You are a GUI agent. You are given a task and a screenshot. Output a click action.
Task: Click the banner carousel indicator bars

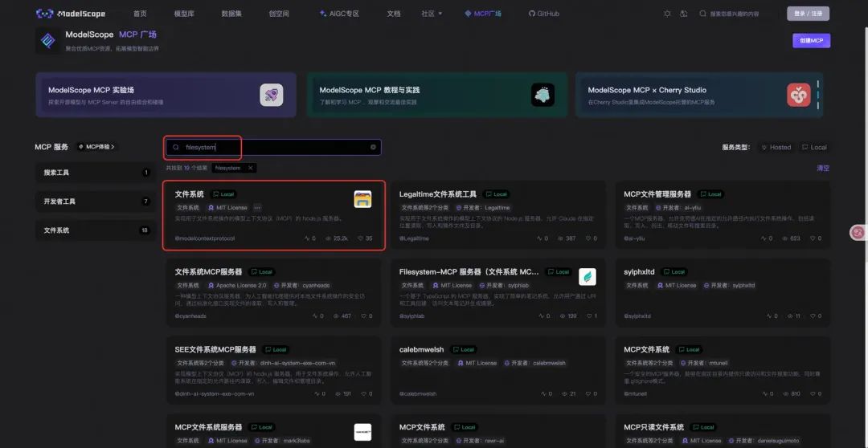coord(817,95)
